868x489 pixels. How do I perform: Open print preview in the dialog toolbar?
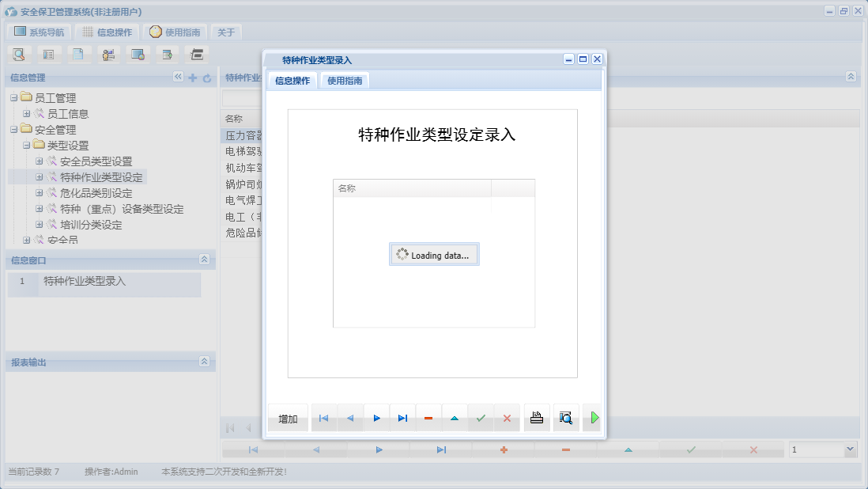[566, 418]
